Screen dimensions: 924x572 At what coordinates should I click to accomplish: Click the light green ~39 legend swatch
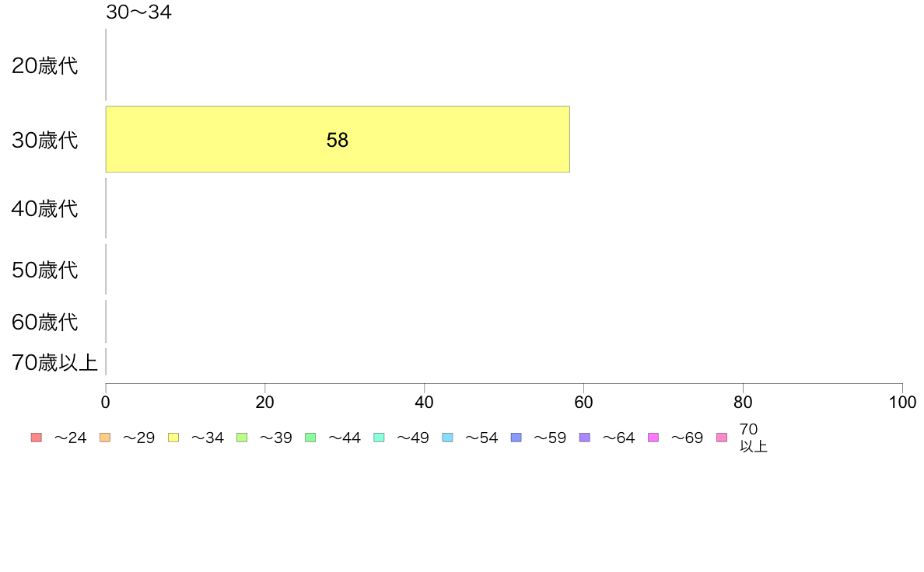point(242,437)
